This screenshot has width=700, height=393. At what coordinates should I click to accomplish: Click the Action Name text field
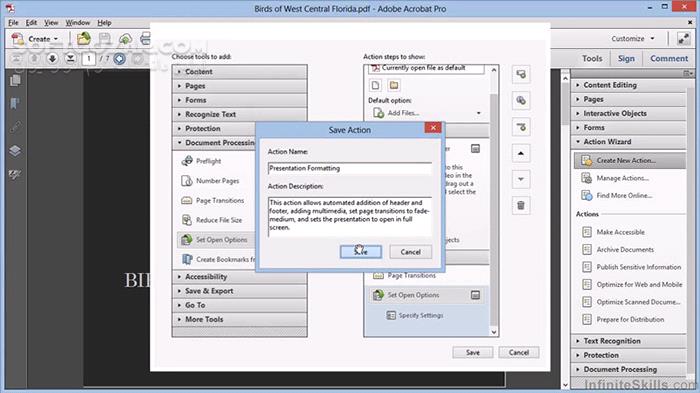click(350, 168)
